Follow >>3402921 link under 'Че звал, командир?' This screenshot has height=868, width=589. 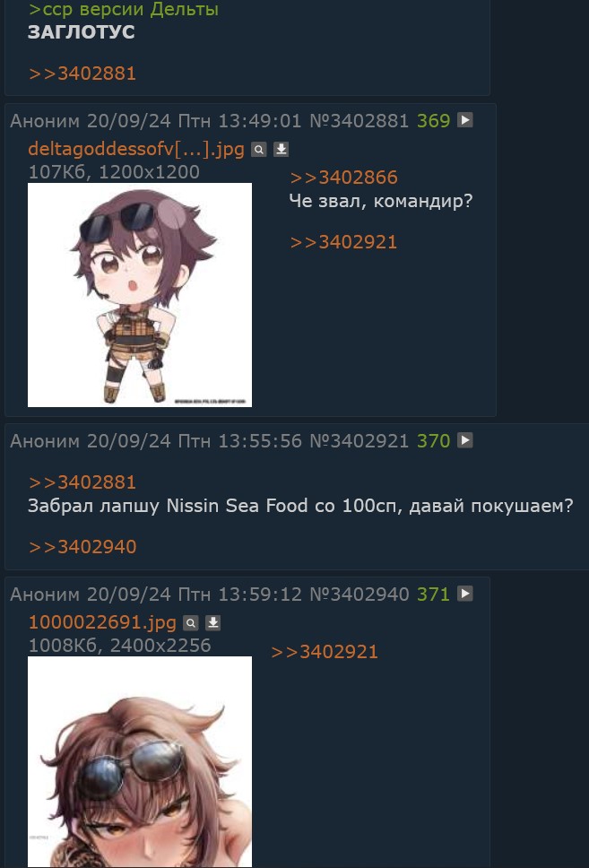coord(343,242)
